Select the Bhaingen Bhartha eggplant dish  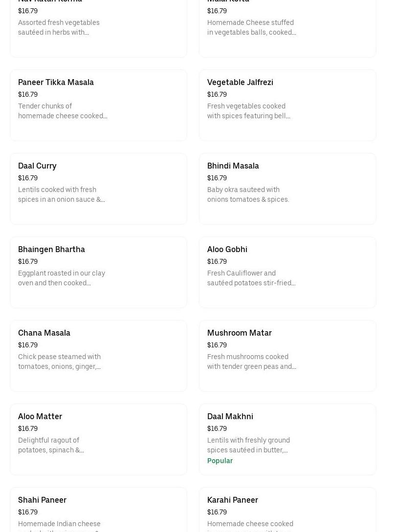51,249
